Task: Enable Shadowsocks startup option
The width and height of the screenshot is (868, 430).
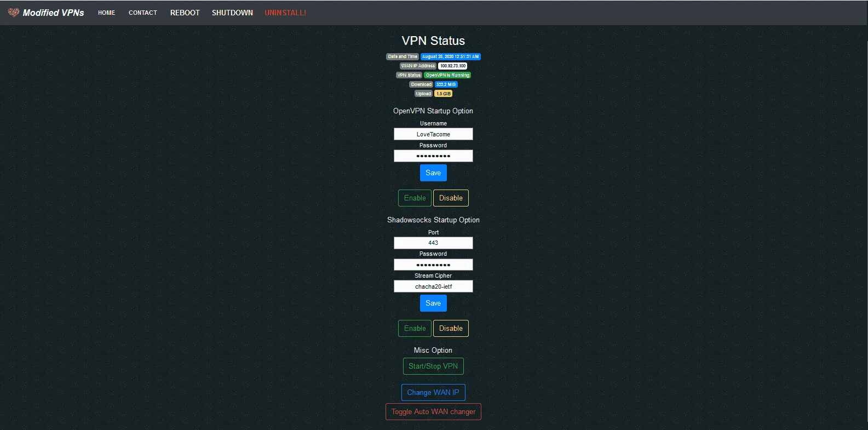Action: (x=415, y=329)
